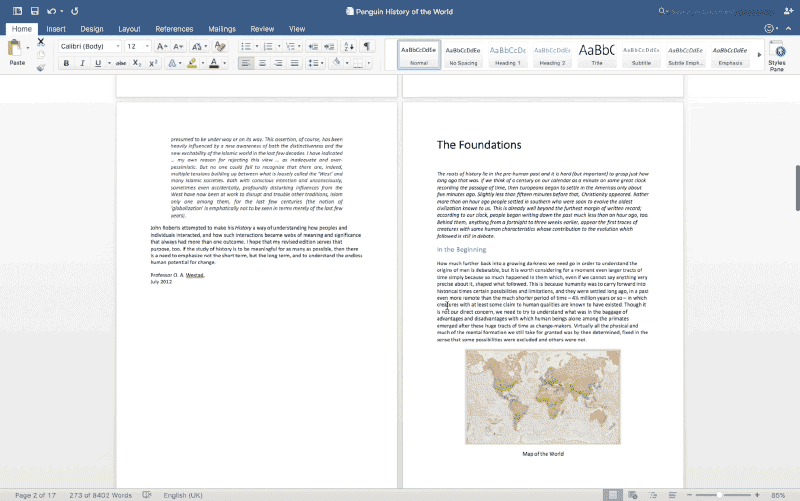Click the Save icon in title bar
800x501 pixels.
34,10
